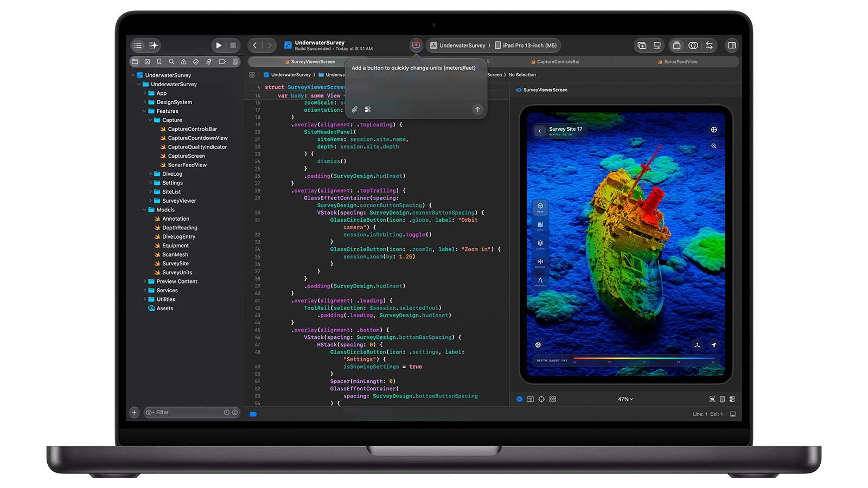
Task: Choose the iPad Pro 13-inch (M5) destination
Action: 526,46
